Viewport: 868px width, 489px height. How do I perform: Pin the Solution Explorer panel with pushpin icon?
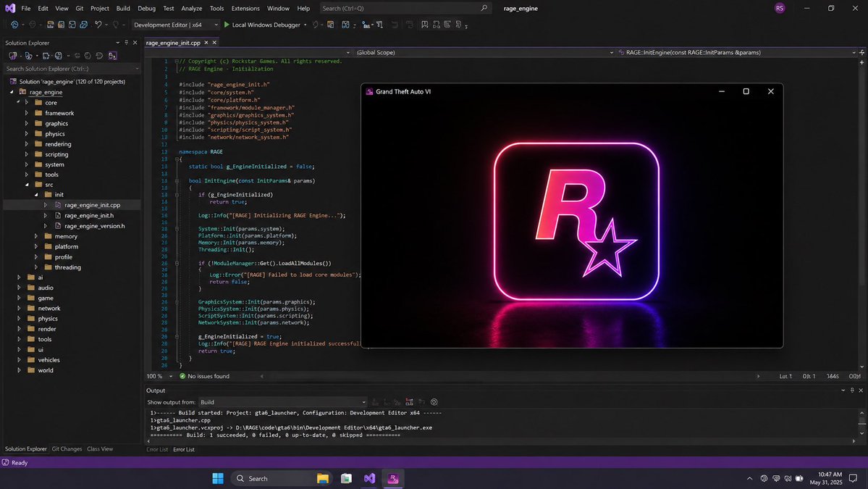(126, 43)
